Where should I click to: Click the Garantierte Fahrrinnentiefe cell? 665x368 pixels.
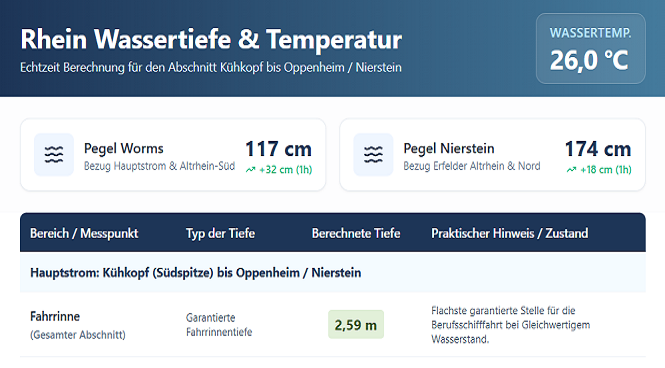(219, 325)
